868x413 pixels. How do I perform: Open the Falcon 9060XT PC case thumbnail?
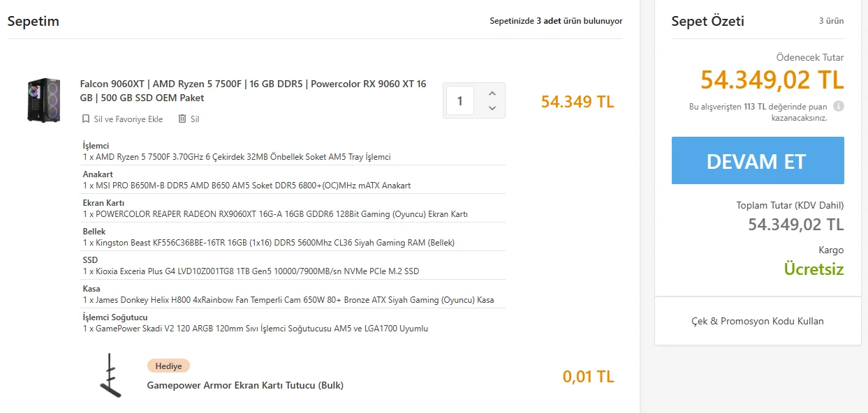click(44, 100)
